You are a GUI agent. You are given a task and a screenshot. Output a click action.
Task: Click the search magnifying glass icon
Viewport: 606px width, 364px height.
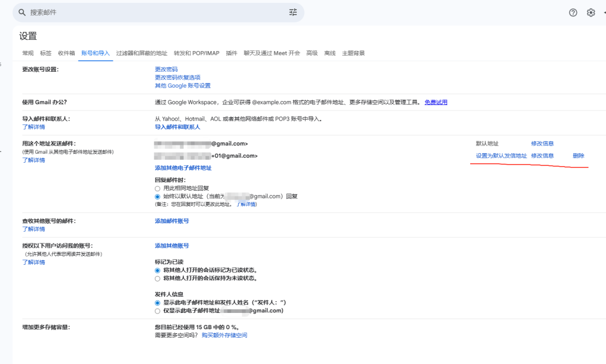(x=21, y=12)
